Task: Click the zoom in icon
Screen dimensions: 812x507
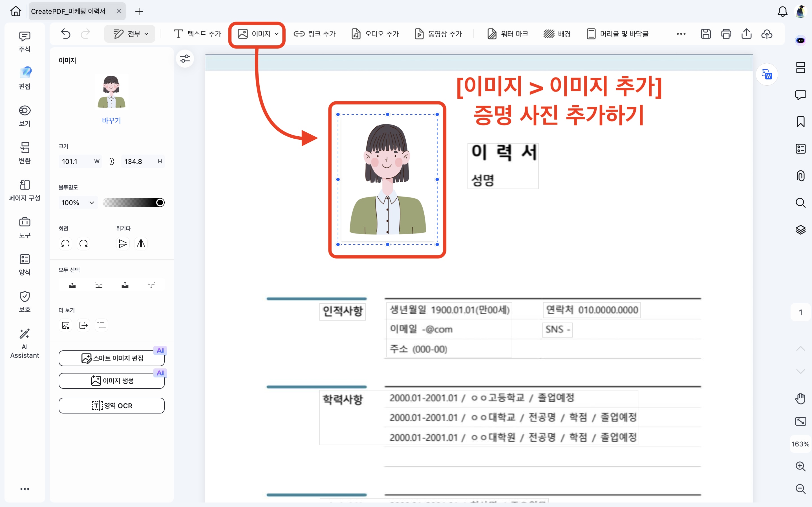Action: click(x=801, y=466)
